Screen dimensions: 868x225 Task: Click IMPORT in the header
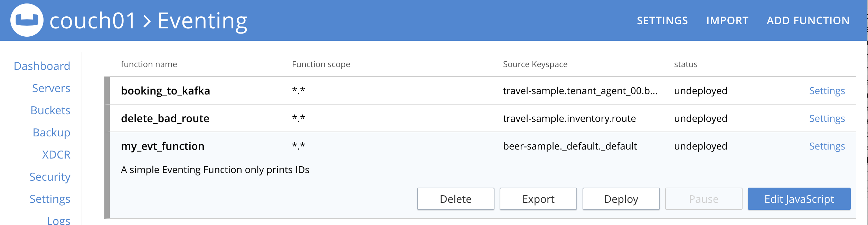(727, 21)
